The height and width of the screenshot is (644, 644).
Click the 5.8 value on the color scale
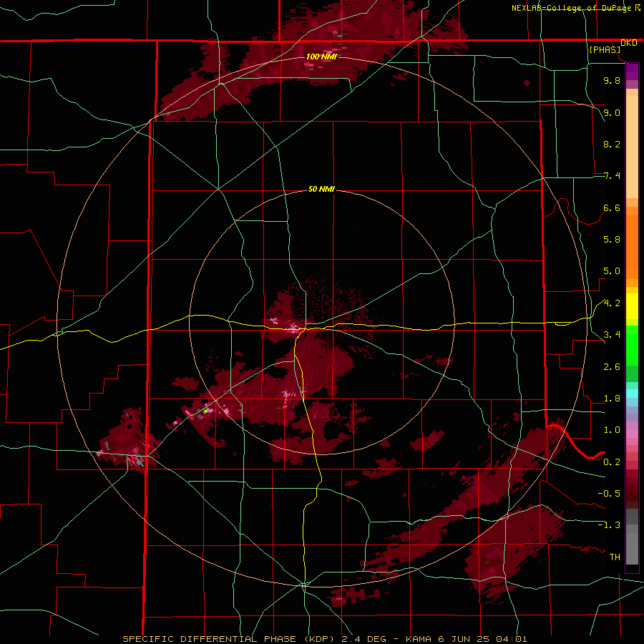(x=612, y=240)
